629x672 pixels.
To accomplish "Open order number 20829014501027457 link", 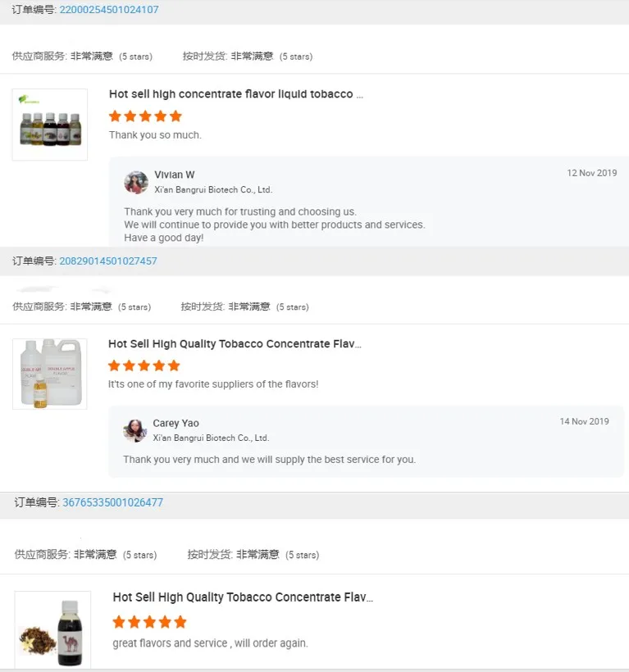I will 108,261.
